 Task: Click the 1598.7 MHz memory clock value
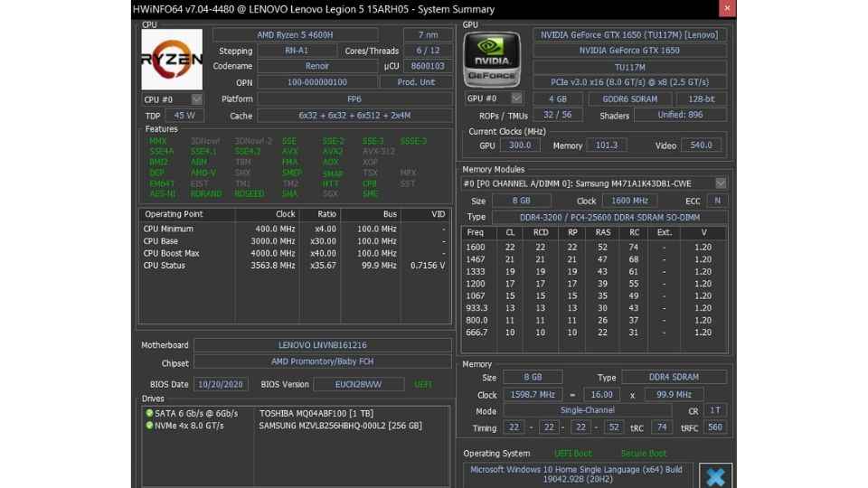click(x=532, y=395)
